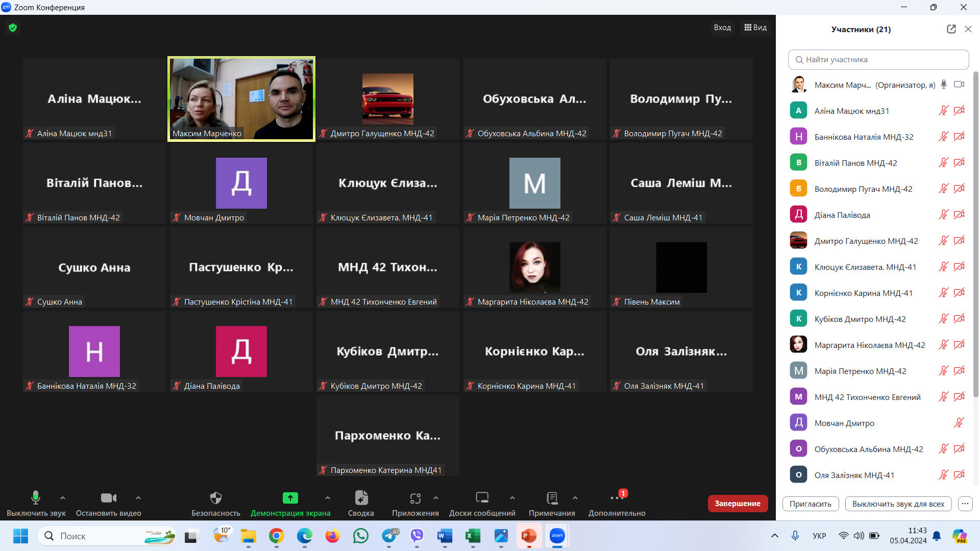Image resolution: width=980 pixels, height=551 pixels.
Task: Select Корнієнко Карина МНД-41 row in list
Action: click(x=877, y=293)
